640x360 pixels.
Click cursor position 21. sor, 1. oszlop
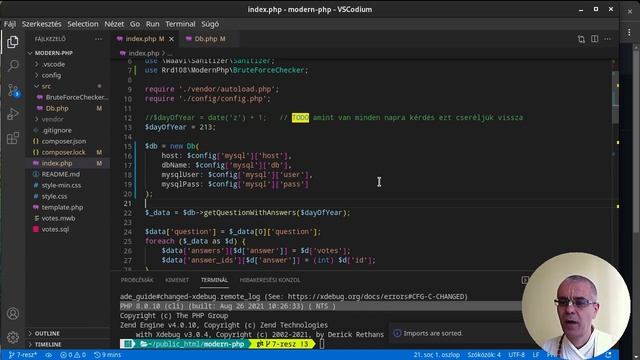(x=436, y=355)
